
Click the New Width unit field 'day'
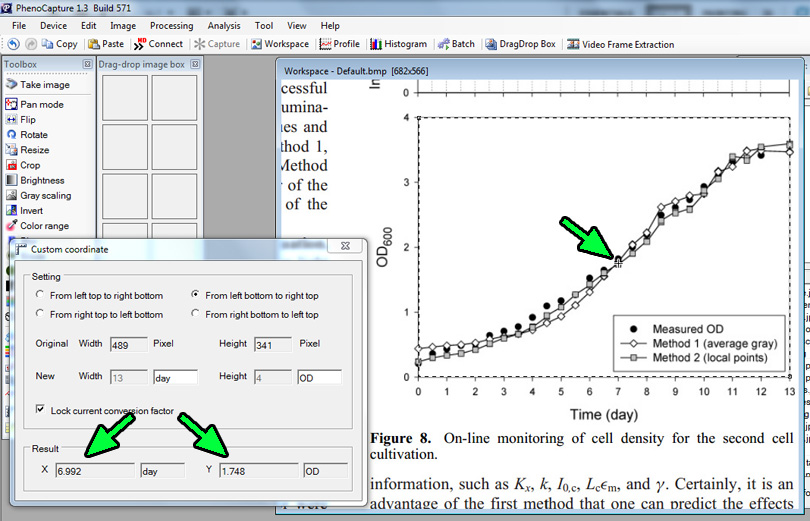(175, 377)
